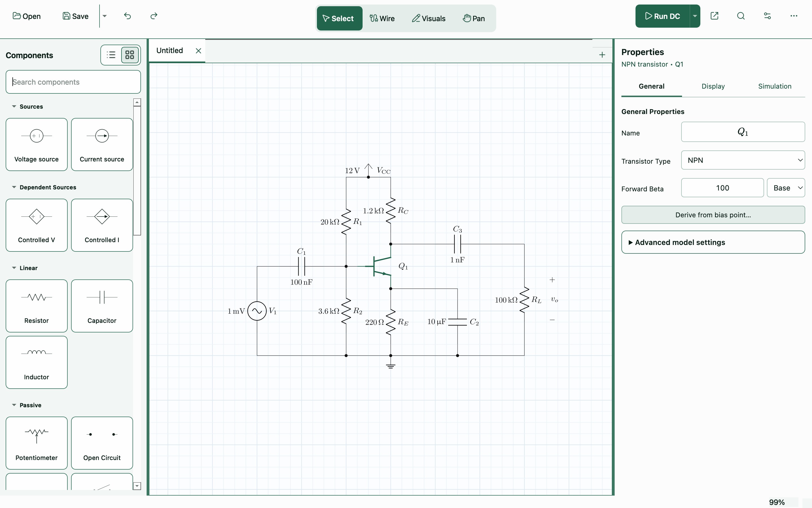Click the components scrollbar up arrow
The width and height of the screenshot is (812, 508).
point(137,102)
